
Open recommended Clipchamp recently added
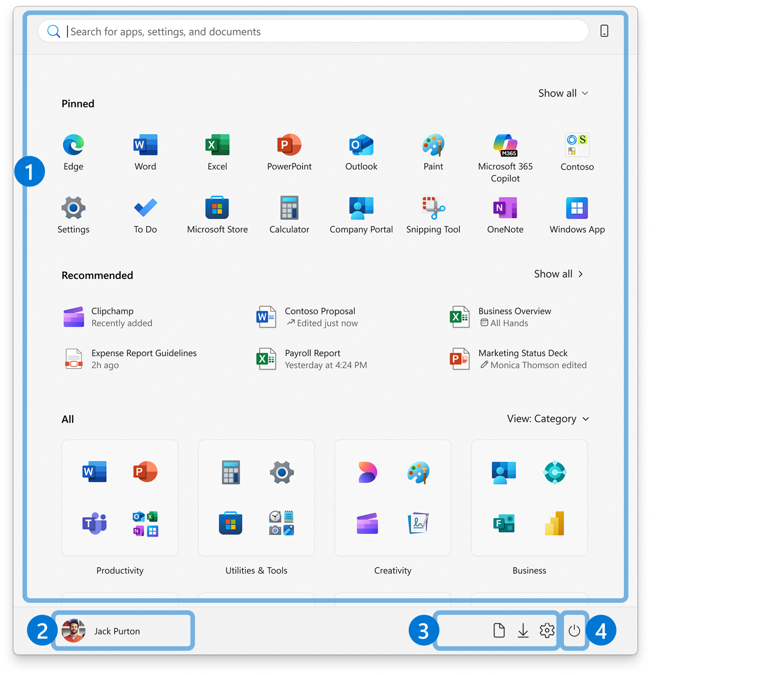coord(109,317)
